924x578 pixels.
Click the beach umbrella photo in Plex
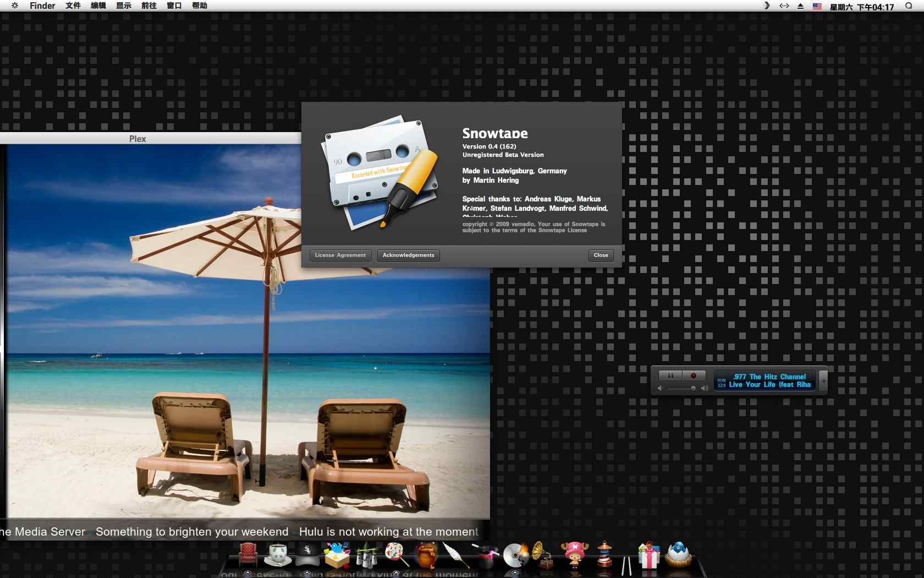(248, 331)
